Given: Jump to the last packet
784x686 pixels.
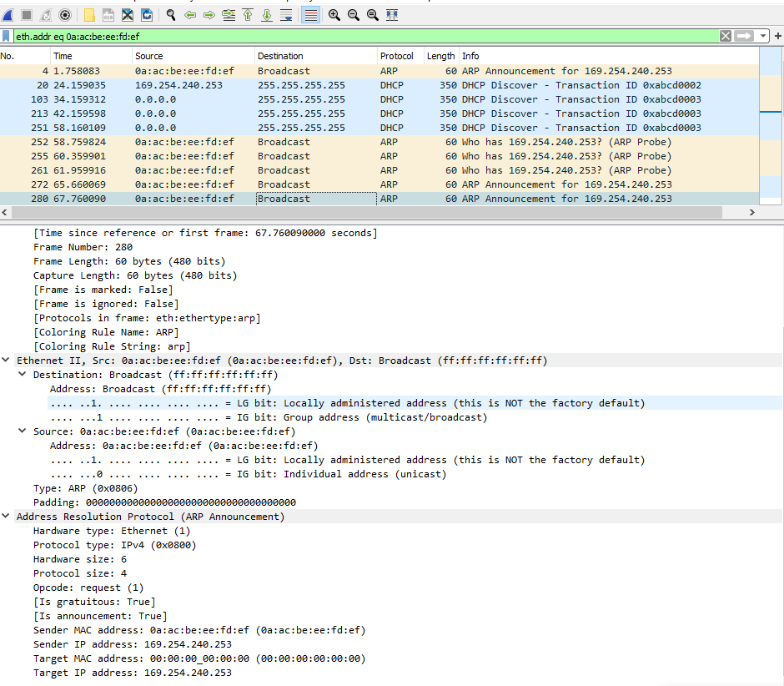Looking at the screenshot, I should pyautogui.click(x=267, y=15).
